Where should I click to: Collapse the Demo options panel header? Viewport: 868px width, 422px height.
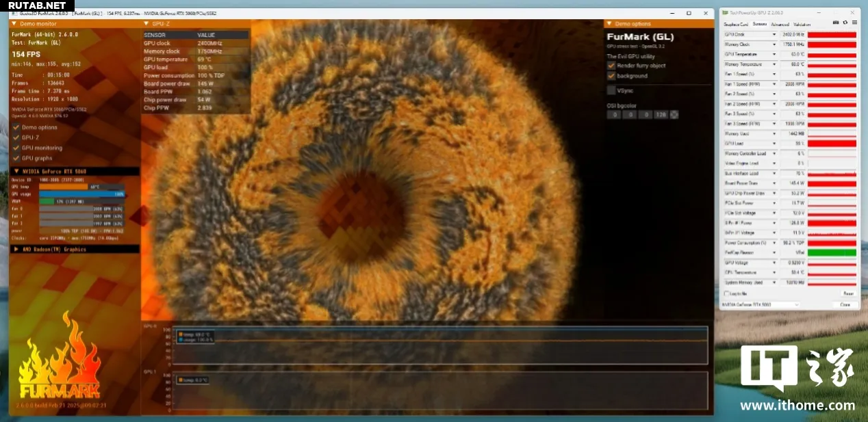click(610, 23)
